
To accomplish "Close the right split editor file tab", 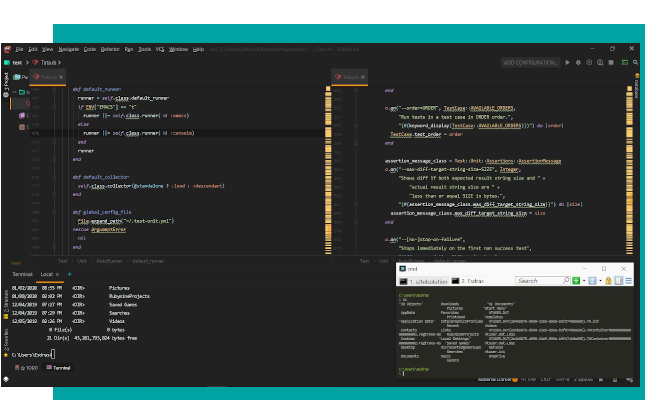I will (x=363, y=77).
